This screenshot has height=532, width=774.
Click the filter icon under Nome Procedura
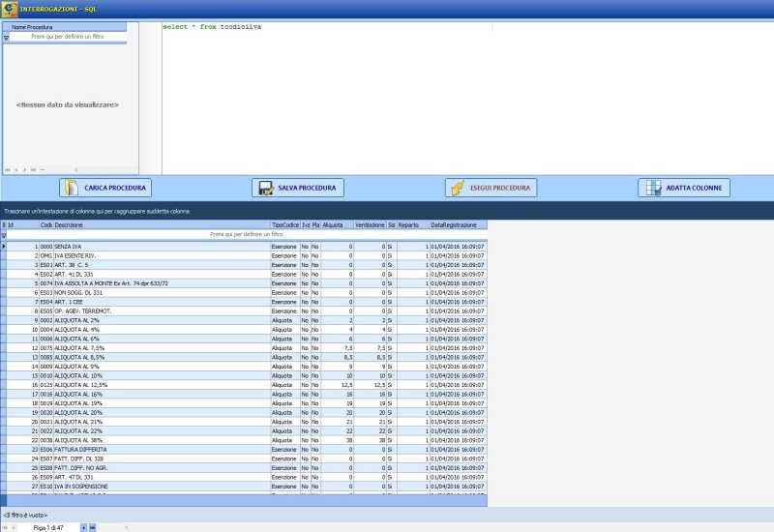[7, 38]
